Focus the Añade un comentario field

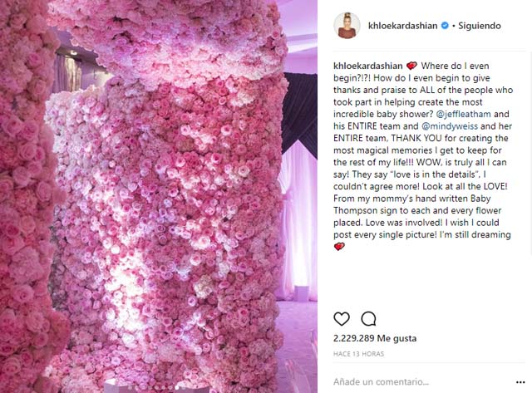click(421, 382)
